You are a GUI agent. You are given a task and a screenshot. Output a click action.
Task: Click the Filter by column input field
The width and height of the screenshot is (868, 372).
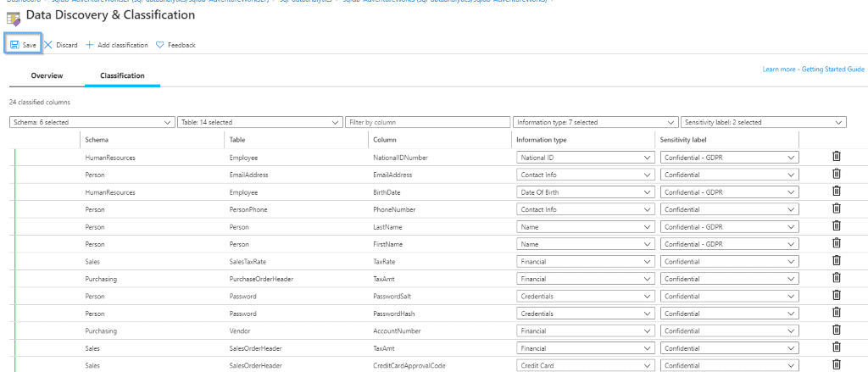click(427, 122)
